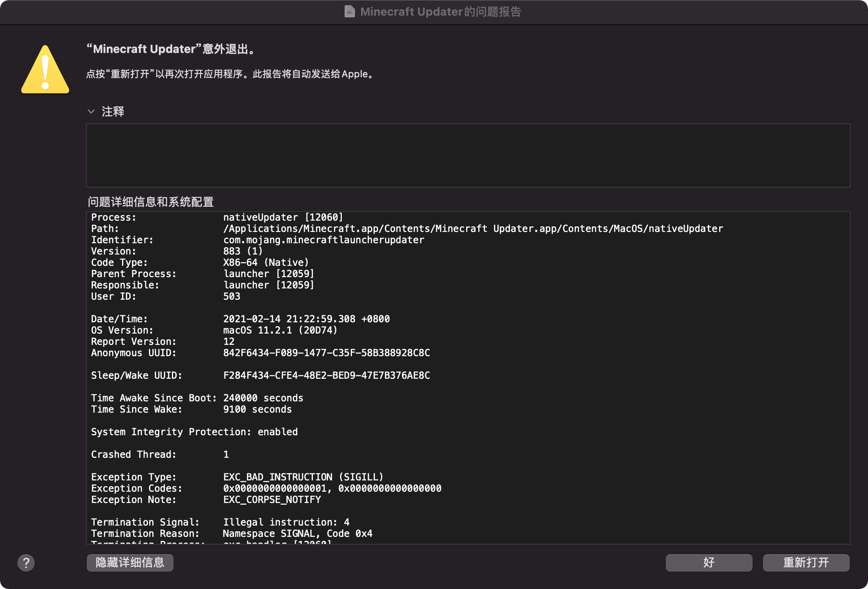Click the EXC_BAD_INSTRUCTION (SIGILL) exception type text

point(303,477)
